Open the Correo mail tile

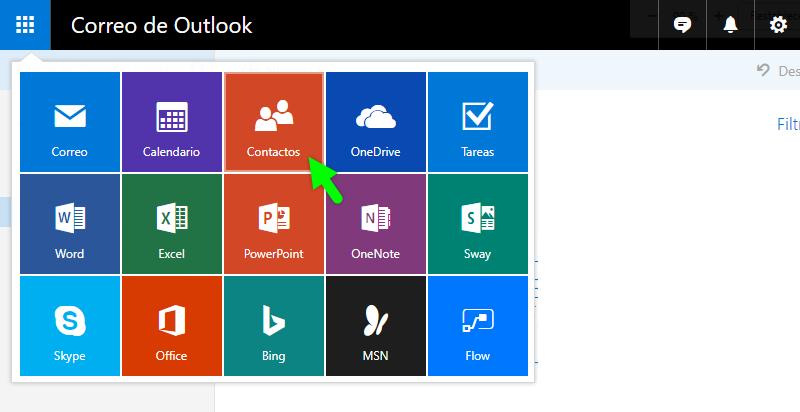coord(70,121)
